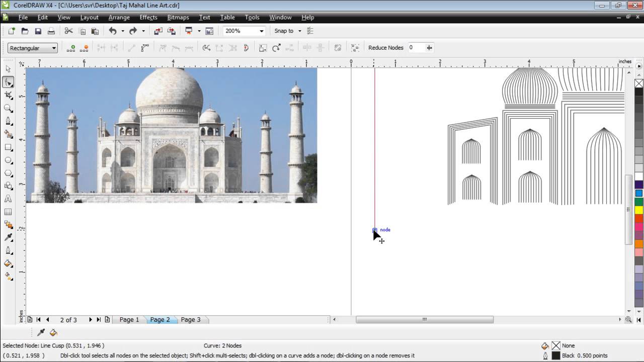Open the Rectangular selection mode dropdown
The height and width of the screenshot is (362, 644).
coord(33,48)
